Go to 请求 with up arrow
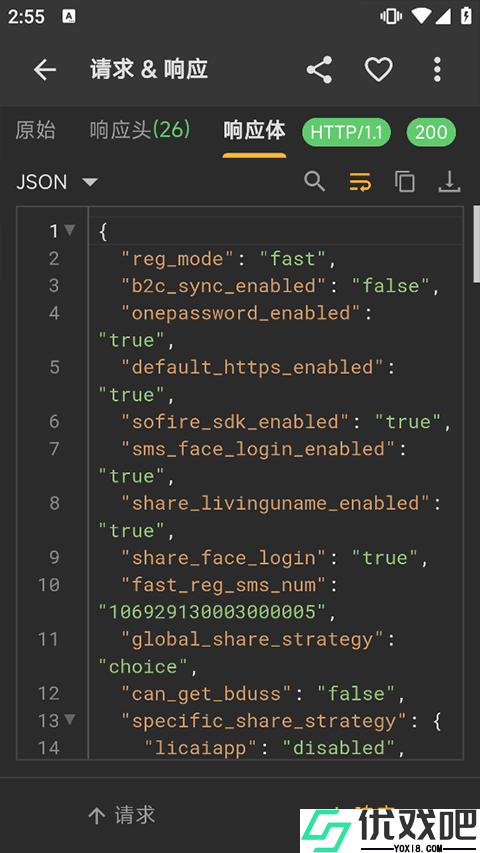Screen dimensions: 480x853 point(121,815)
